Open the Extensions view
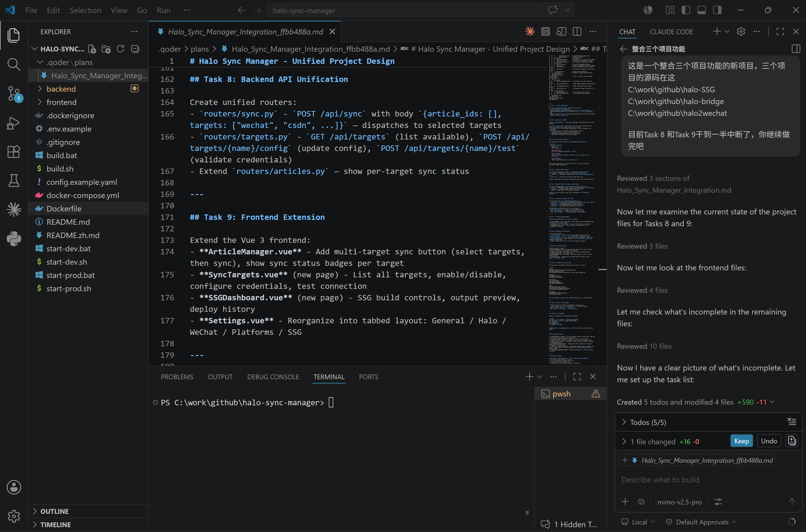 coord(14,152)
